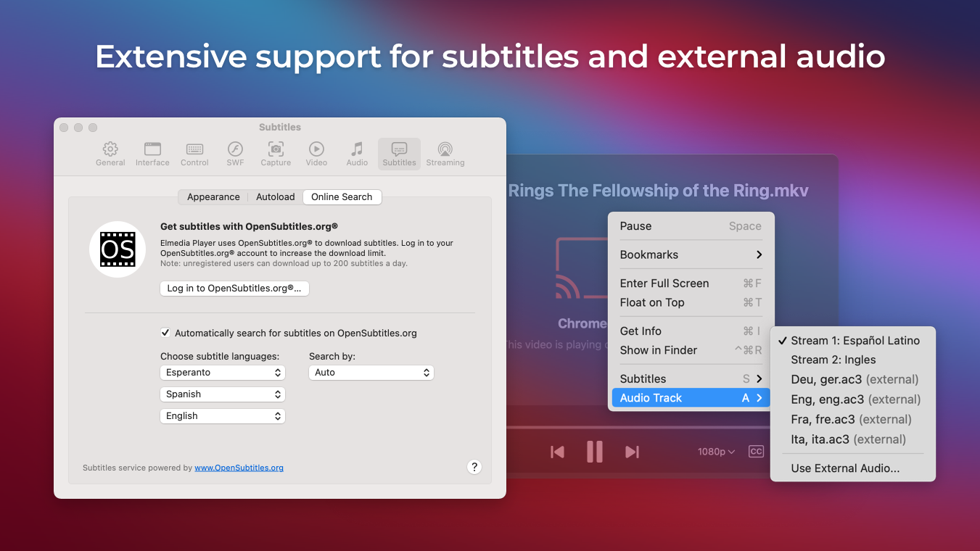Viewport: 980px width, 551px height.
Task: Open the General preferences pane
Action: [110, 154]
